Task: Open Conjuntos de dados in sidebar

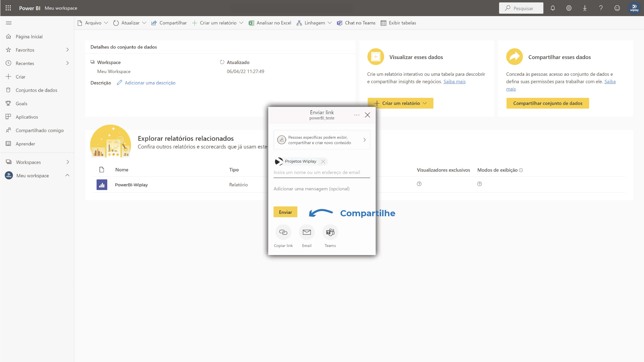Action: pos(37,90)
